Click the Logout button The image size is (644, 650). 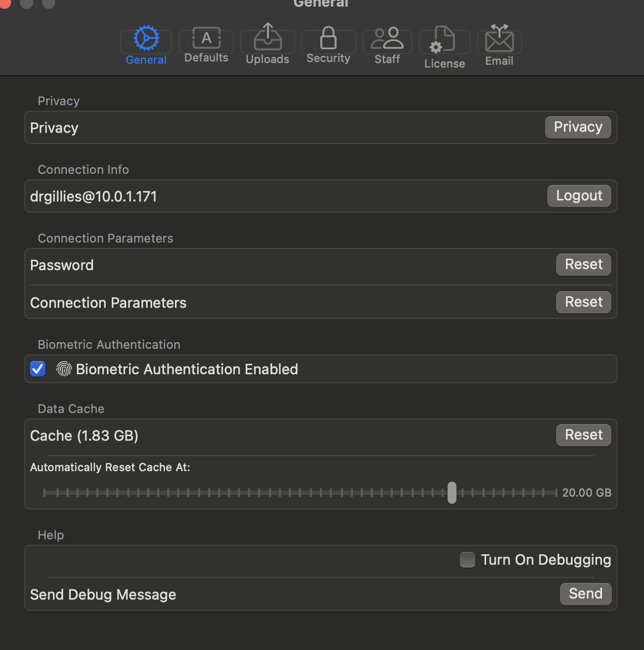tap(579, 196)
